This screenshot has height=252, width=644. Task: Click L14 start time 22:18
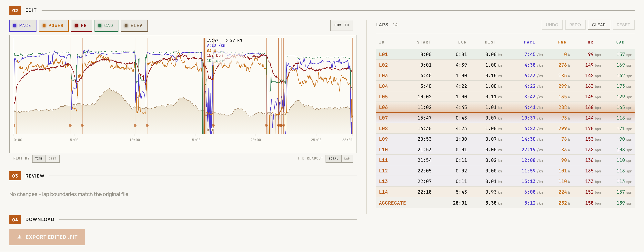click(424, 192)
